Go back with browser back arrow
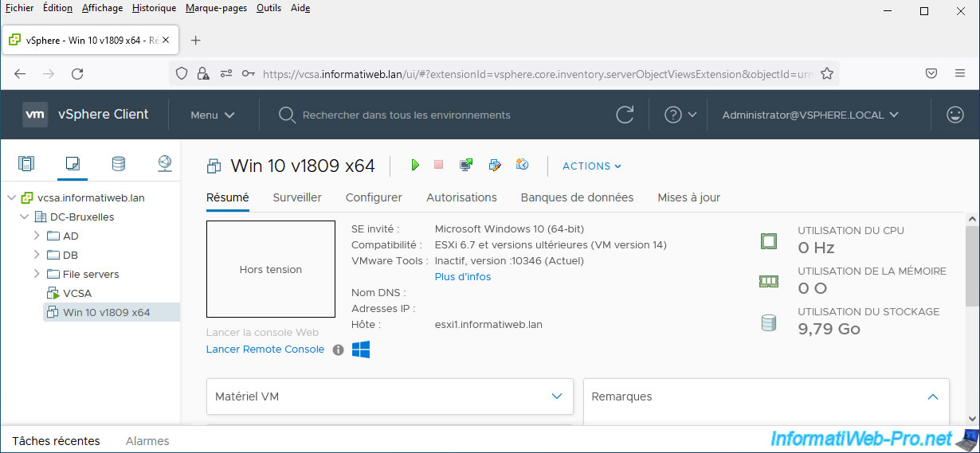The width and height of the screenshot is (980, 453). 20,73
